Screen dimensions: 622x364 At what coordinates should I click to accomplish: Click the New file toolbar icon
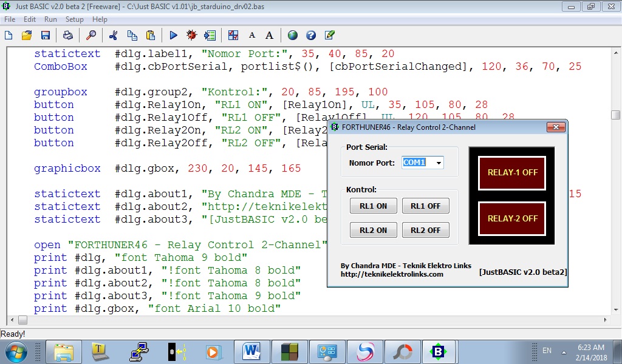[x=9, y=35]
